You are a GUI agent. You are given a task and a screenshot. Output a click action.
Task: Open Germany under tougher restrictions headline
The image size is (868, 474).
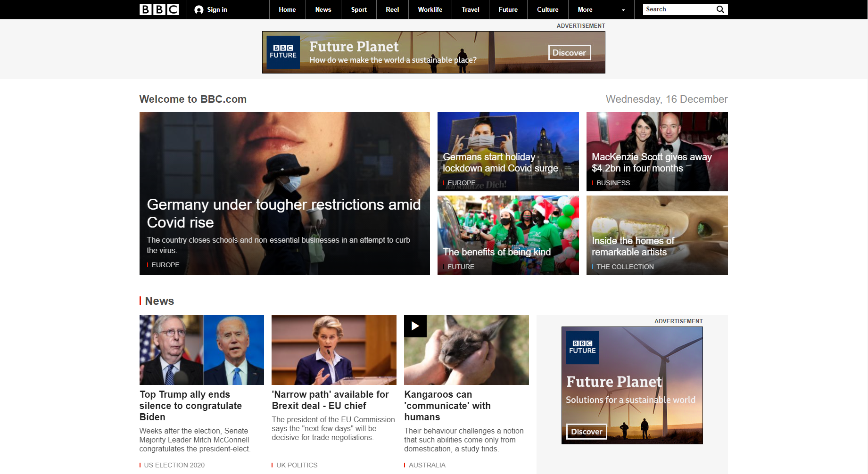click(284, 213)
